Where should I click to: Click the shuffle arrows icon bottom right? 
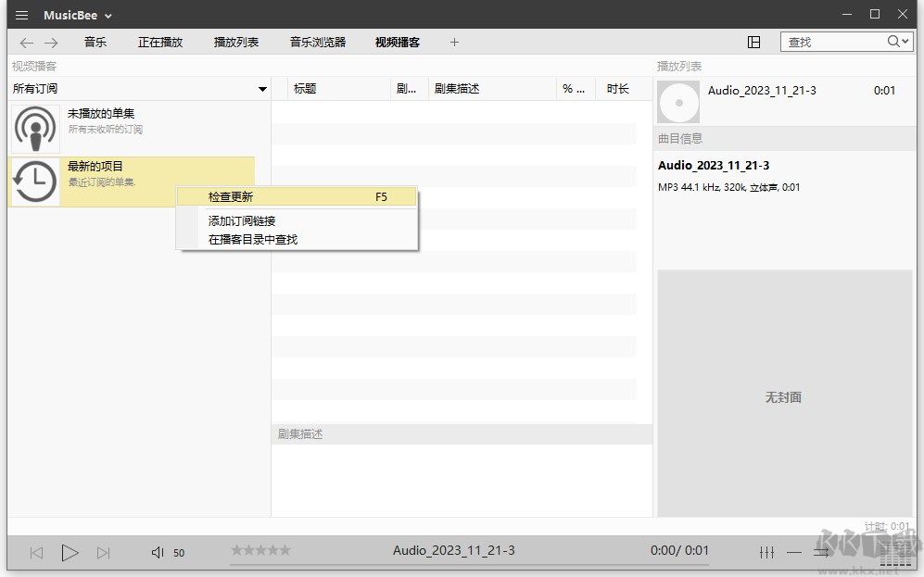click(x=821, y=551)
